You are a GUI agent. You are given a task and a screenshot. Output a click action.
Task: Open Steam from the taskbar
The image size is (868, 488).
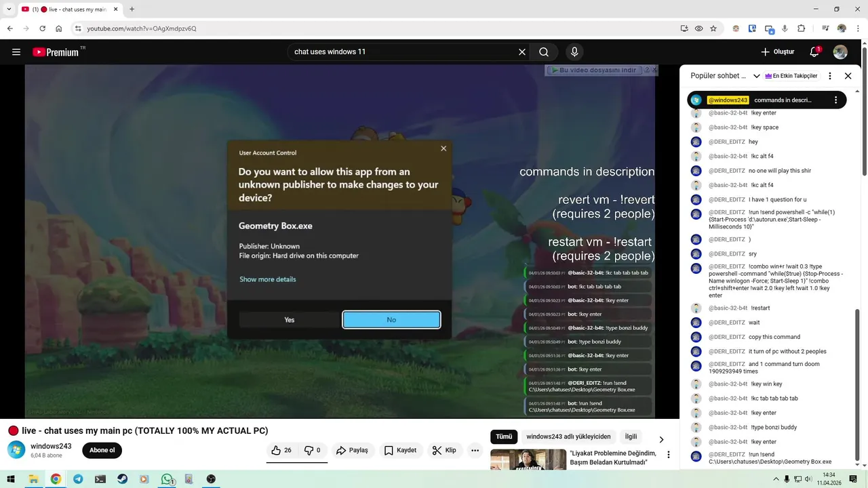(x=122, y=479)
